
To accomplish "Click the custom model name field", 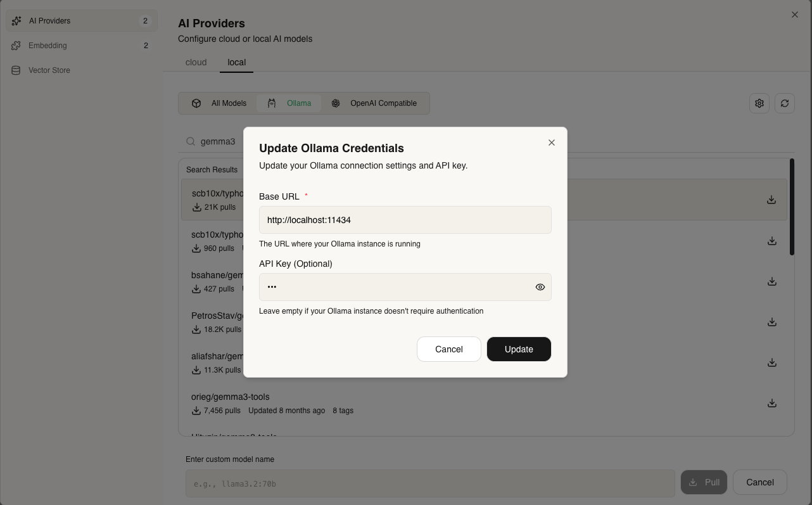I will click(x=429, y=483).
